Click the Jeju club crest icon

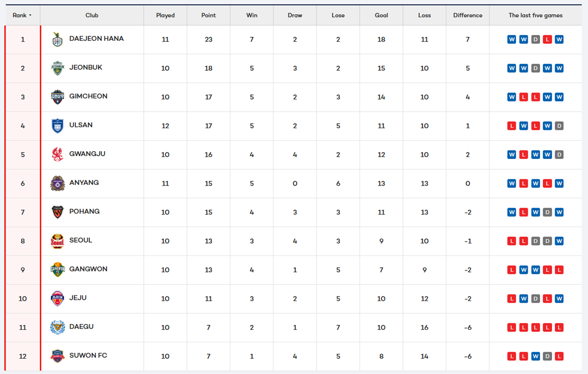point(57,299)
